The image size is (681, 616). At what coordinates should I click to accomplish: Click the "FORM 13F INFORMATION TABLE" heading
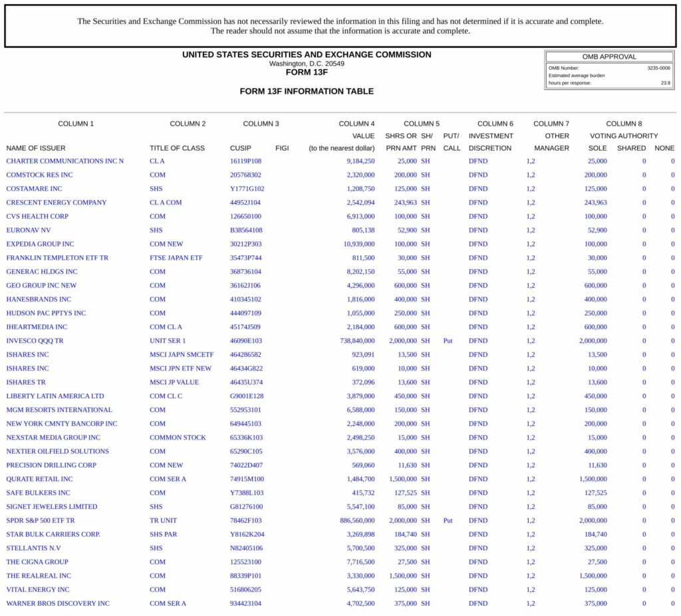tap(307, 91)
